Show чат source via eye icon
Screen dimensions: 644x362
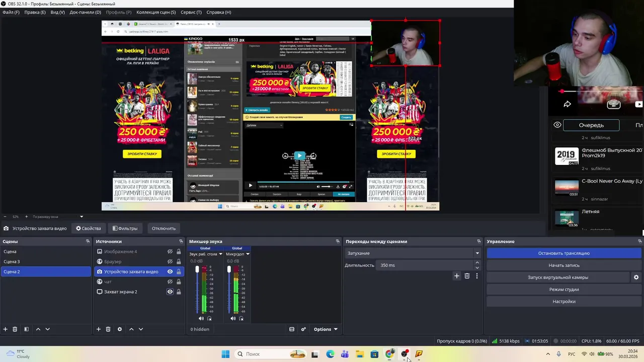[170, 282]
